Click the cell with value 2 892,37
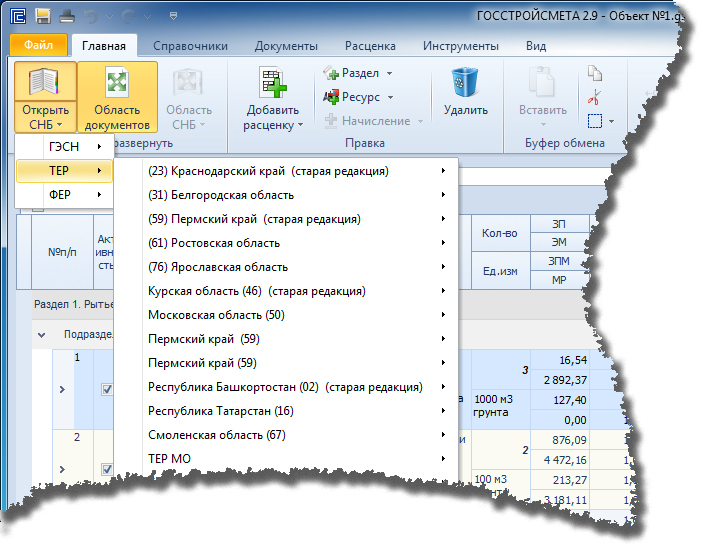 [559, 380]
